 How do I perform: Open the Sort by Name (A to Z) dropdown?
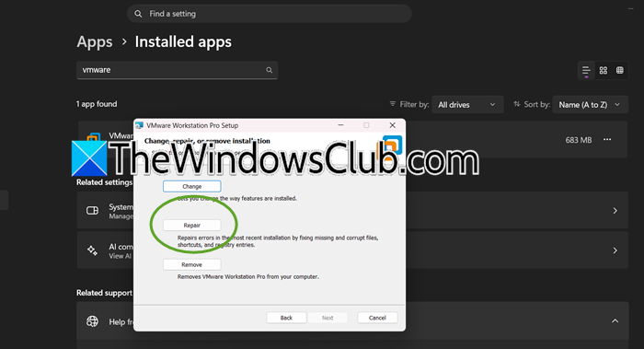(591, 105)
